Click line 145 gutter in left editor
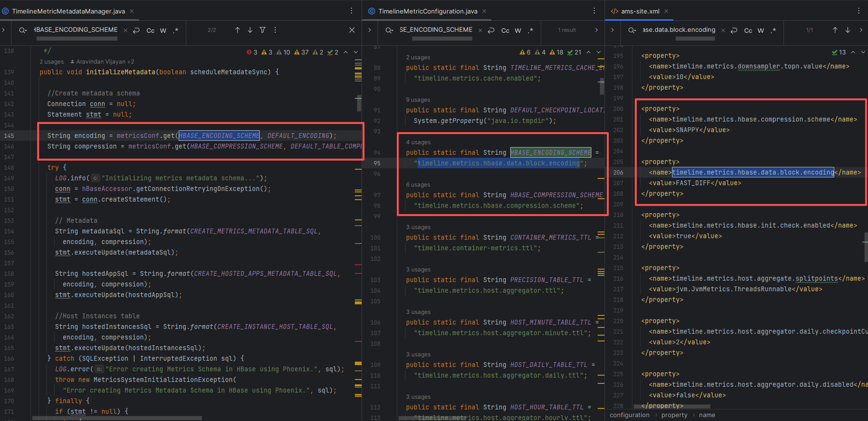 (x=9, y=136)
